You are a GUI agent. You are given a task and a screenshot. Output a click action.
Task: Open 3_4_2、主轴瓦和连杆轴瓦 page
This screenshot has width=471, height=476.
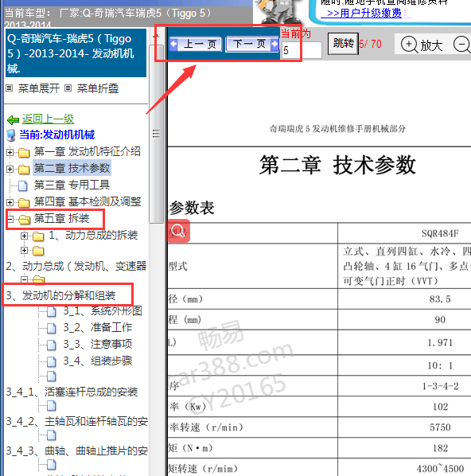point(77,421)
